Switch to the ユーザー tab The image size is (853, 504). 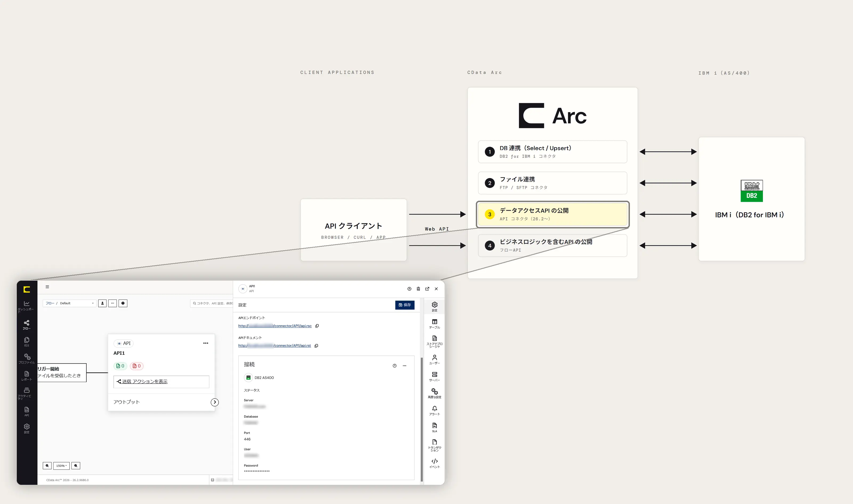point(435,359)
